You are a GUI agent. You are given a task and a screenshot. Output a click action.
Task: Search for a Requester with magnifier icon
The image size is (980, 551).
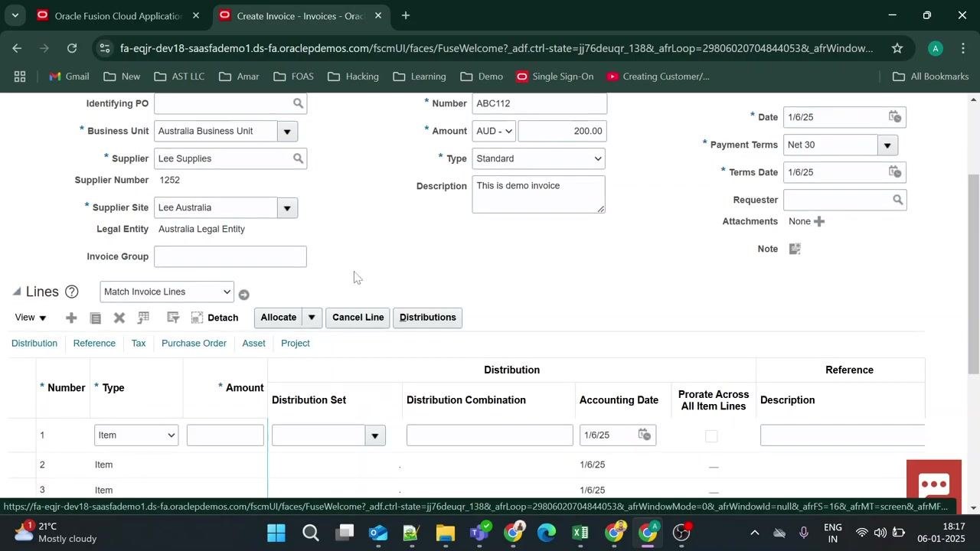[898, 200]
